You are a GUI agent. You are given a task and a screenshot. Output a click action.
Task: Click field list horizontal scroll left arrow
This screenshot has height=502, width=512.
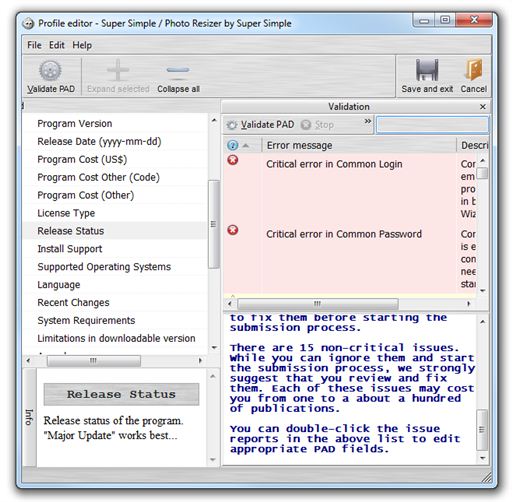click(28, 360)
